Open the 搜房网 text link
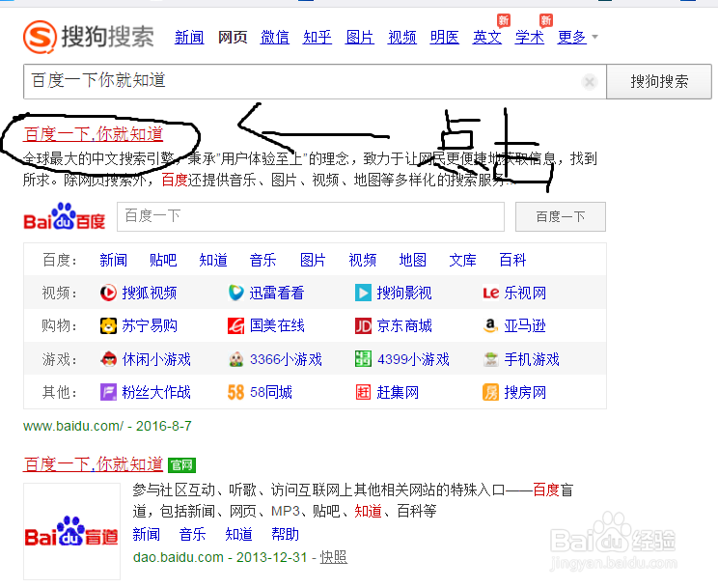This screenshot has height=588, width=718. [x=525, y=392]
